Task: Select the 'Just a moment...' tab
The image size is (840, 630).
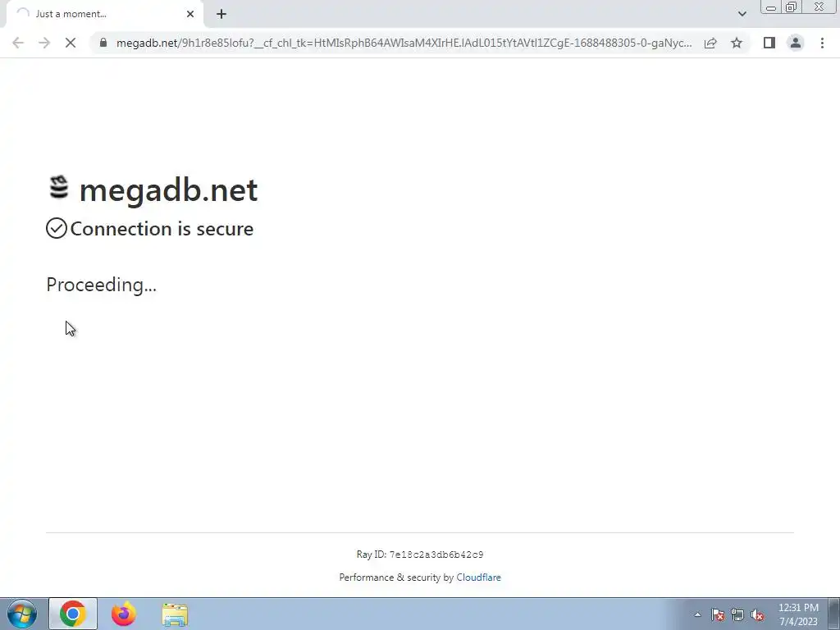Action: click(105, 14)
